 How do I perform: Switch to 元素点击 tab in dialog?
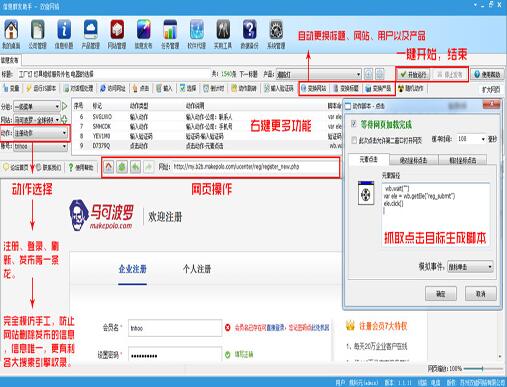tap(368, 160)
